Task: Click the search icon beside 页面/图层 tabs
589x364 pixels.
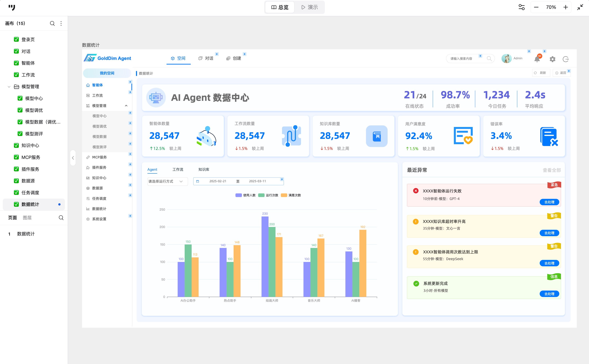Action: [61, 218]
